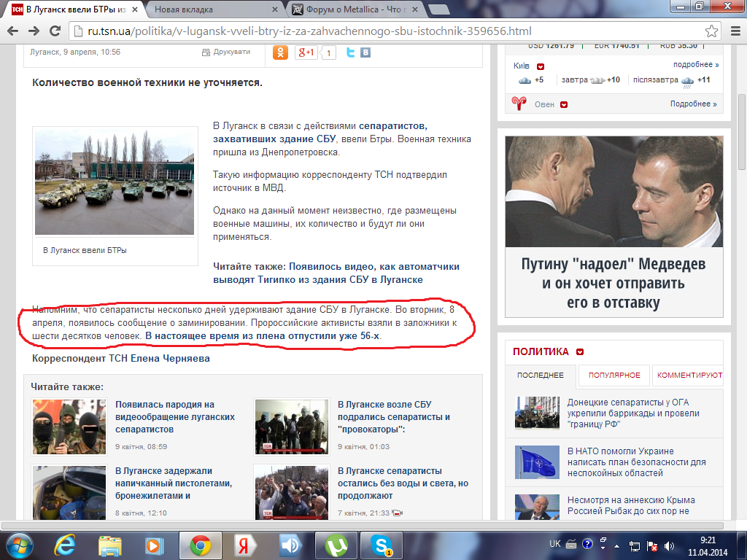Expand the Київ city weather dropdown
The height and width of the screenshot is (560, 747).
541,66
